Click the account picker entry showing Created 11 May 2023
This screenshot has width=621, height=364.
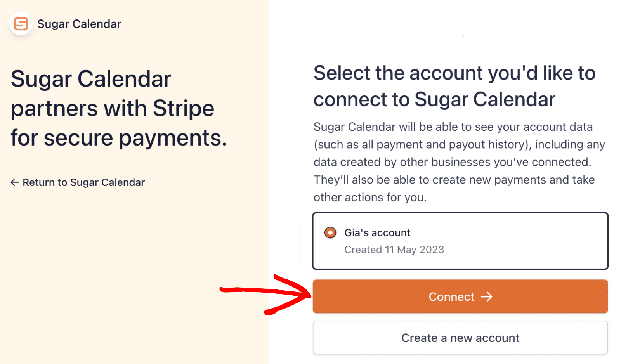pyautogui.click(x=460, y=241)
